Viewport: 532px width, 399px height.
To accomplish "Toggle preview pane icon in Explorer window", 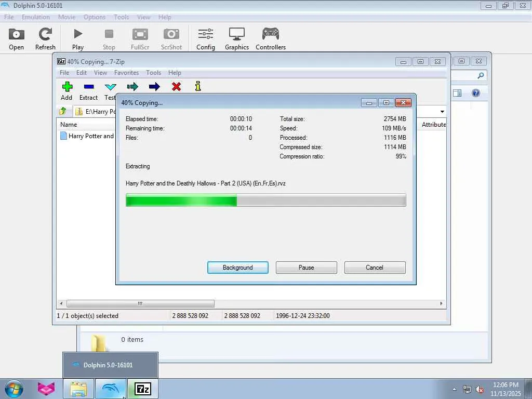I will 457,93.
